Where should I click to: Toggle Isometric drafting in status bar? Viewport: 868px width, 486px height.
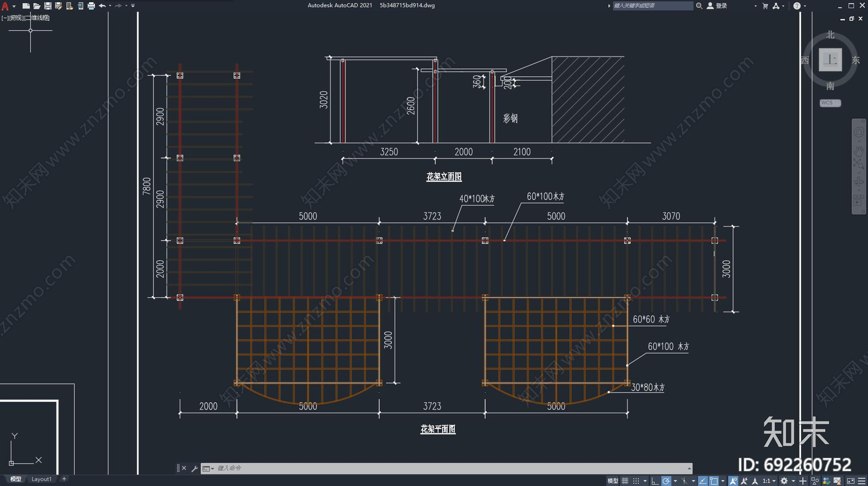[x=684, y=481]
